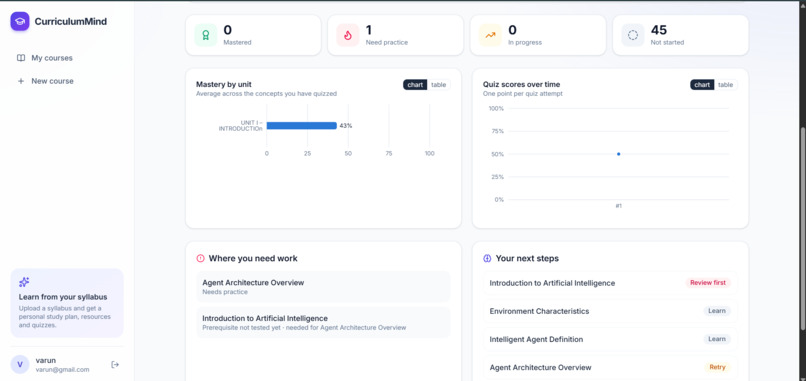This screenshot has width=806, height=381.
Task: Click the book icon beside My courses
Action: tap(21, 58)
